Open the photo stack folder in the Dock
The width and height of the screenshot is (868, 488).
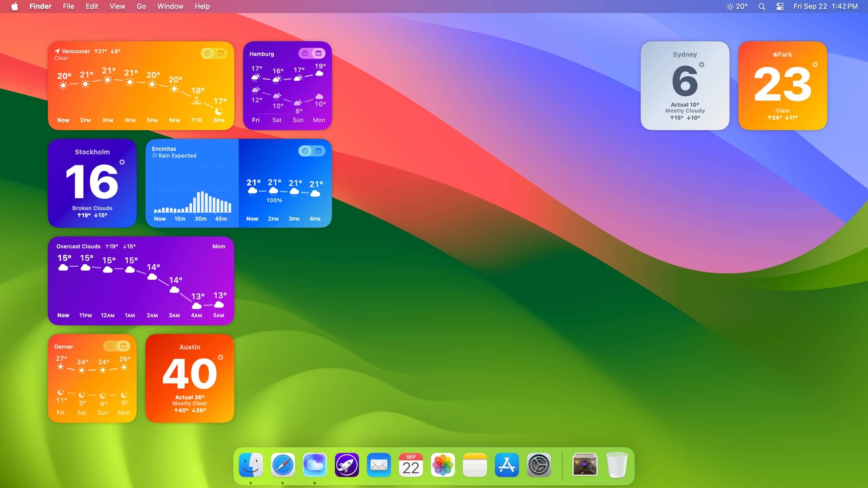(x=585, y=465)
